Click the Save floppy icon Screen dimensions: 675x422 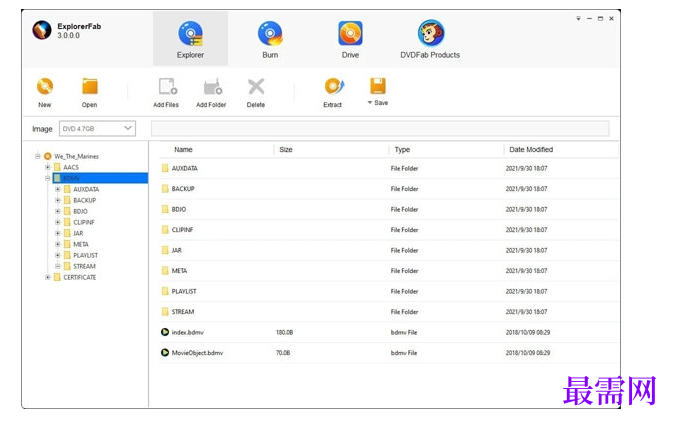[x=378, y=86]
